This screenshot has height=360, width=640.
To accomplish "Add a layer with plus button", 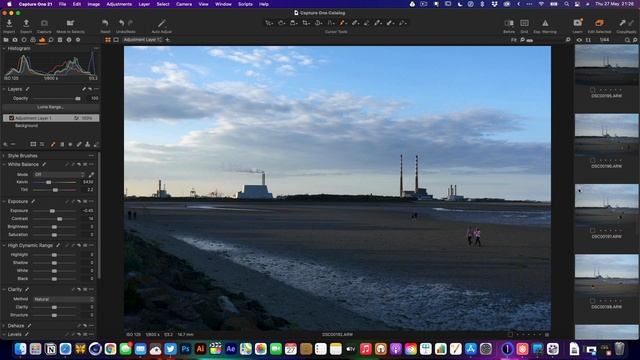I will coord(167,40).
